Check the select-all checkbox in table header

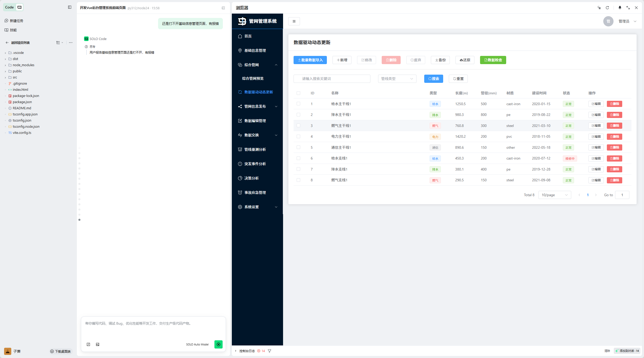click(298, 93)
